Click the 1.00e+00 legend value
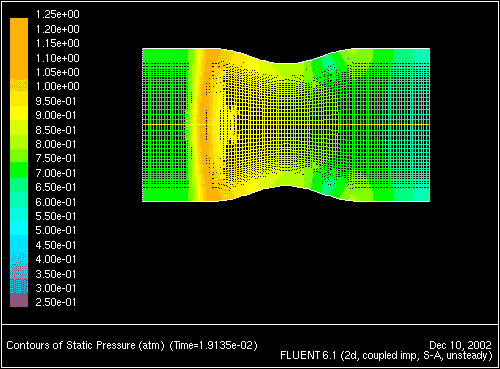The height and width of the screenshot is (369, 500). point(57,86)
